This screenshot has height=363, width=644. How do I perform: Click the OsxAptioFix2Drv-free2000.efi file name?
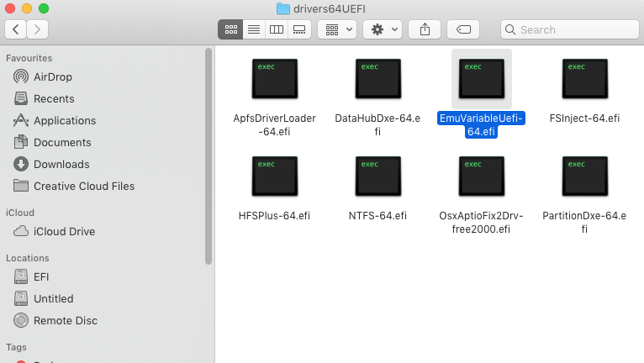pos(481,222)
